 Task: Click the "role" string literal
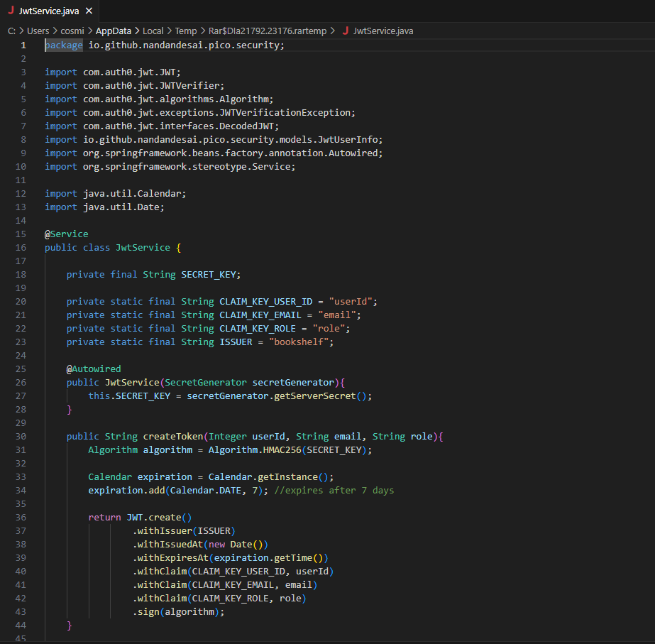click(x=329, y=329)
